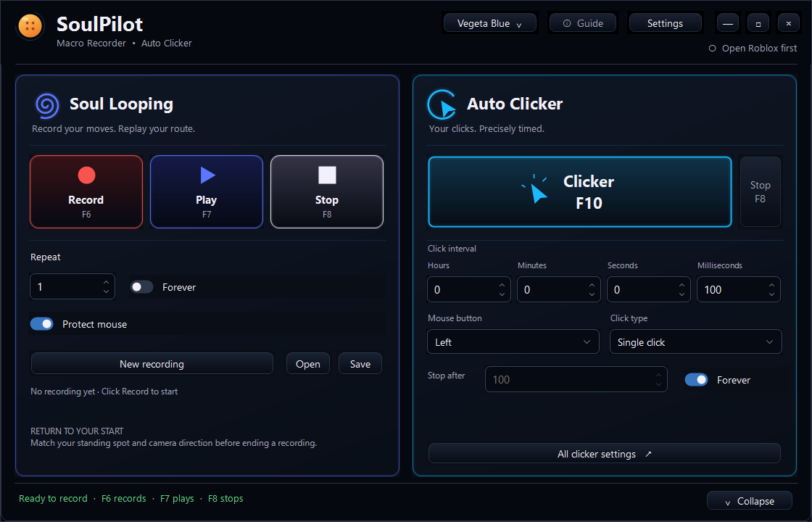Click the Ready to record status text
The image size is (812, 522).
coord(54,499)
